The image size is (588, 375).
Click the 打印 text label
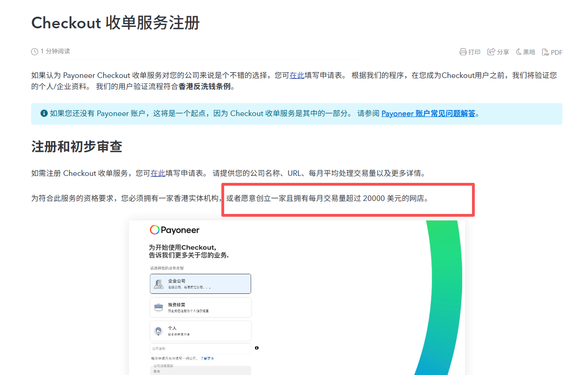tap(474, 52)
